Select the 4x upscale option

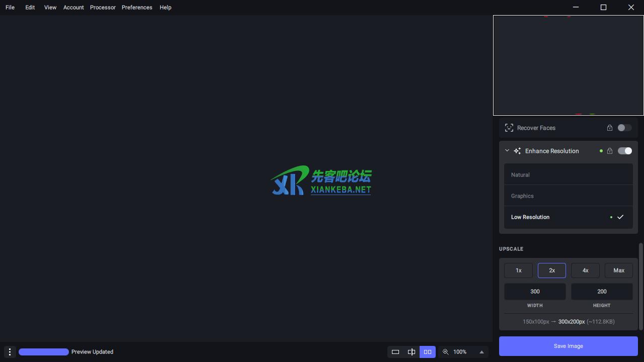(585, 270)
